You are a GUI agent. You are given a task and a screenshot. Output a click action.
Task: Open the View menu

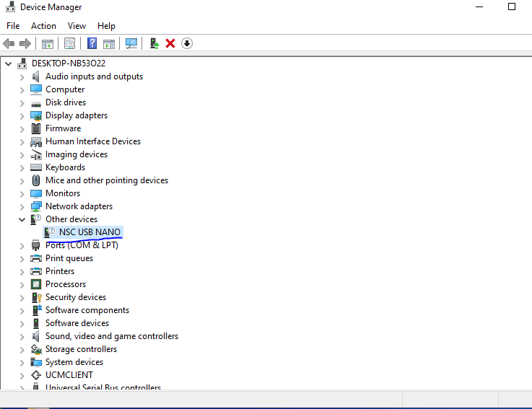77,26
